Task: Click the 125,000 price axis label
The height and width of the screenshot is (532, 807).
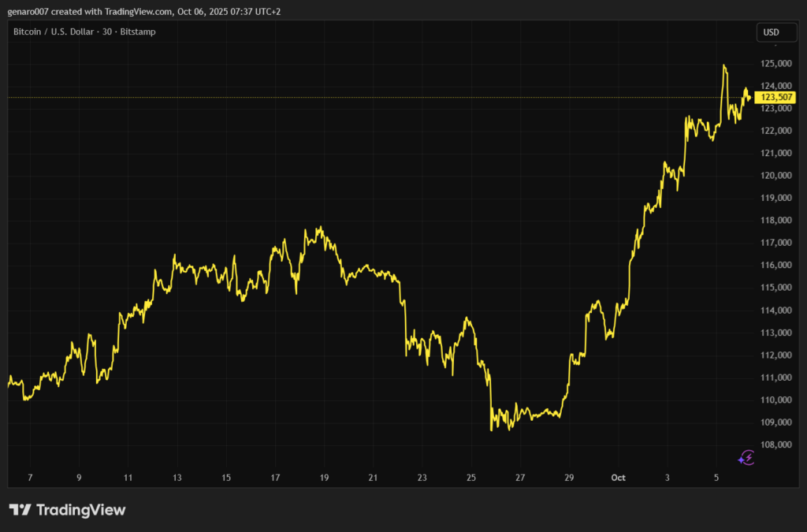Action: pyautogui.click(x=776, y=63)
